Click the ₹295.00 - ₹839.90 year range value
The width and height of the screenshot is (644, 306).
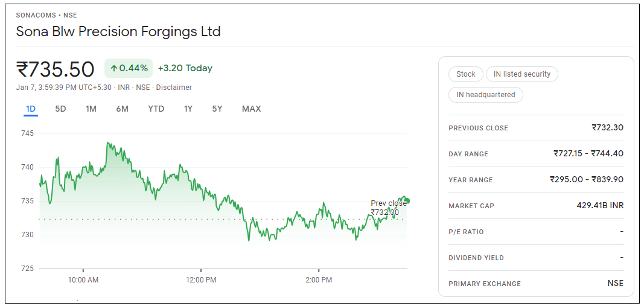[x=587, y=179]
